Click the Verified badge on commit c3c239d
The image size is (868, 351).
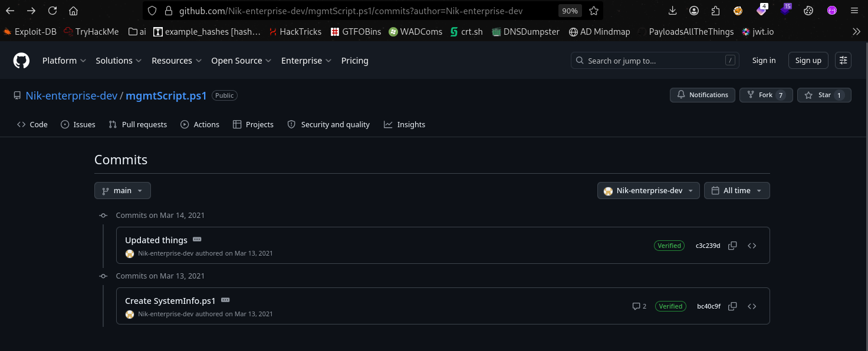pos(669,246)
